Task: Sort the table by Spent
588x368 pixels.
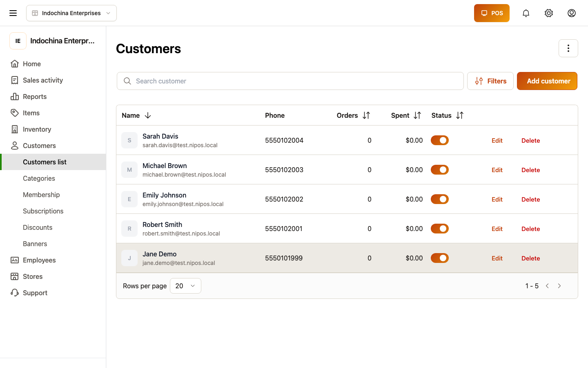Action: tap(417, 115)
